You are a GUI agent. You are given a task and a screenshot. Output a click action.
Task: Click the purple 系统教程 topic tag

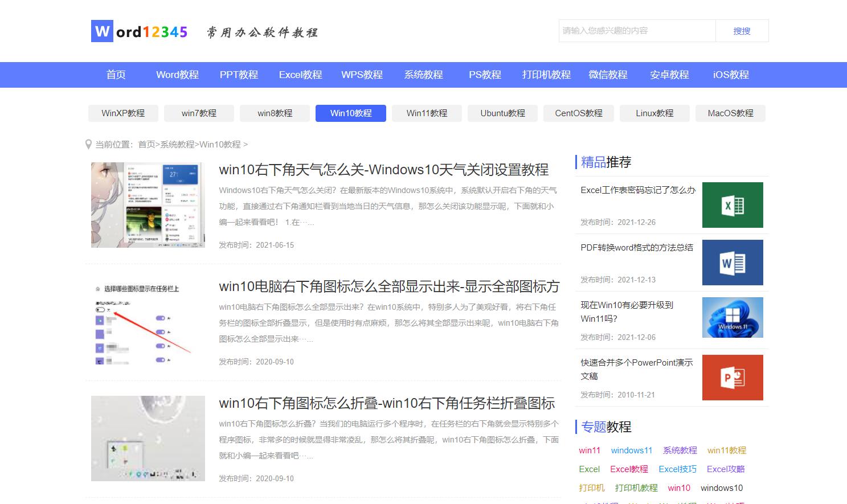click(680, 450)
